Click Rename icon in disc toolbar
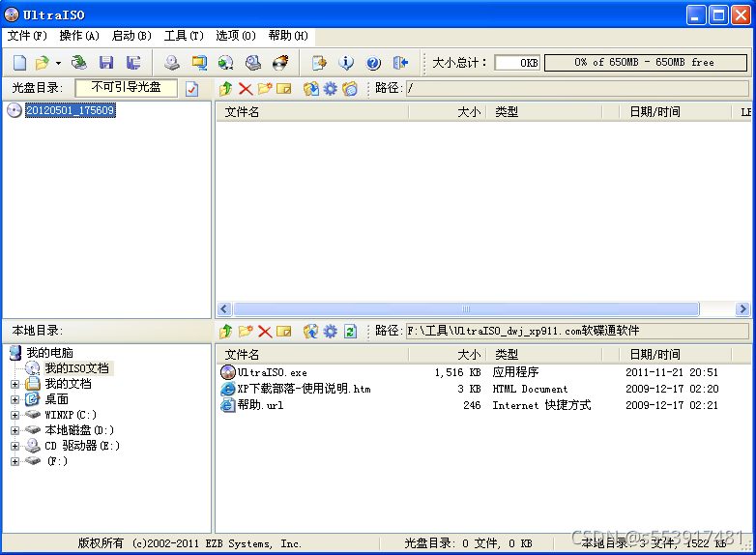 (x=284, y=89)
